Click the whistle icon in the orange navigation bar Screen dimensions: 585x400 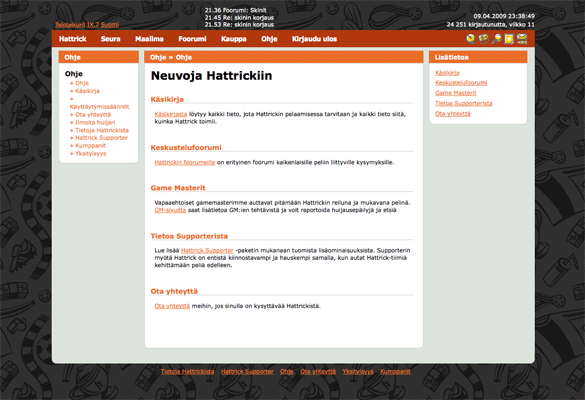point(471,39)
